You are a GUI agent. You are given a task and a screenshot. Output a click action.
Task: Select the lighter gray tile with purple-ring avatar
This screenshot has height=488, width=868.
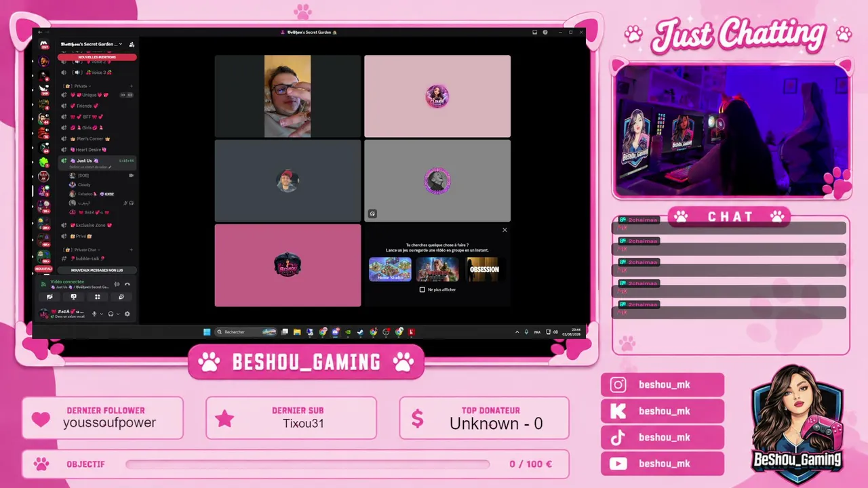pyautogui.click(x=437, y=181)
